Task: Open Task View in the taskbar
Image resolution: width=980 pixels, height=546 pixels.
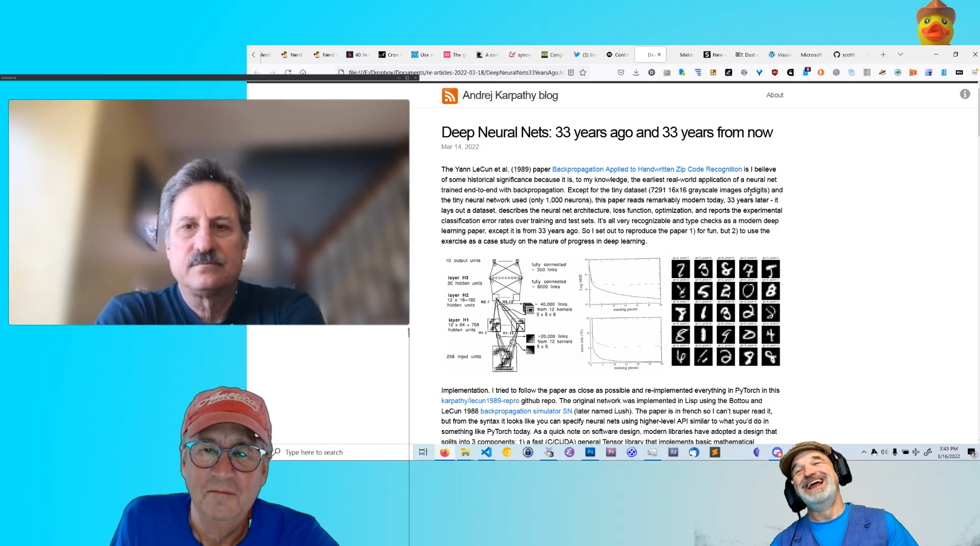Action: 423,452
